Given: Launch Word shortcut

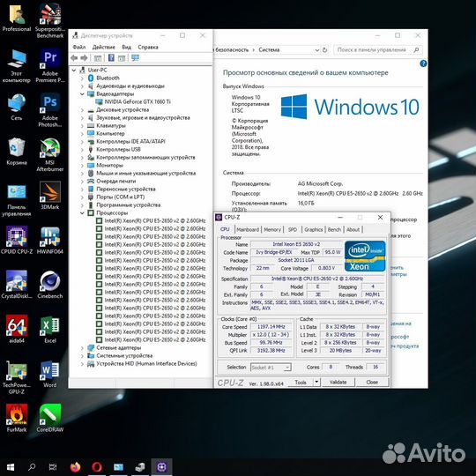Looking at the screenshot, I should click(x=50, y=374).
